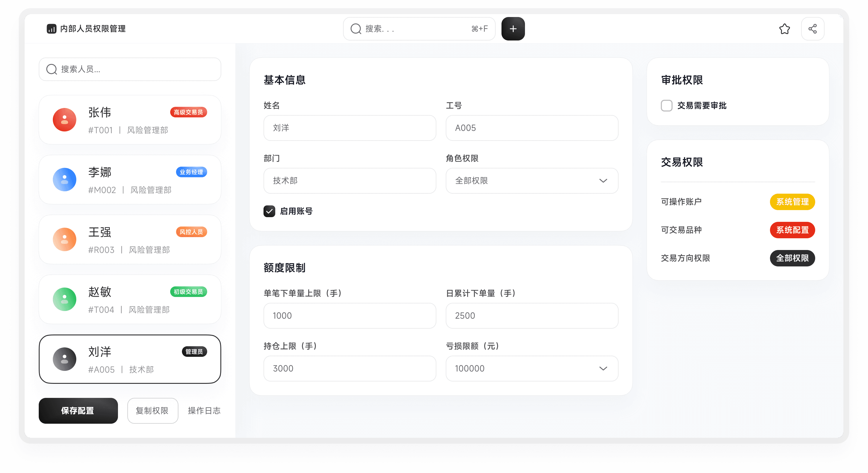Enable the 交易需要审批 checkbox
The width and height of the screenshot is (868, 473).
coord(666,106)
